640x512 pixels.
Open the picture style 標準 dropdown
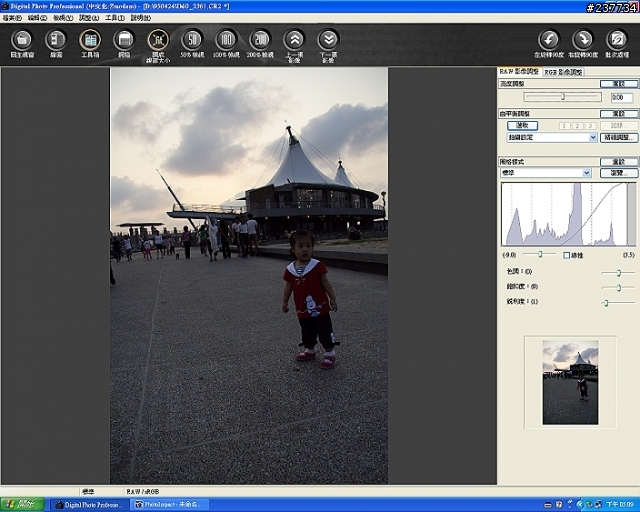[546, 173]
